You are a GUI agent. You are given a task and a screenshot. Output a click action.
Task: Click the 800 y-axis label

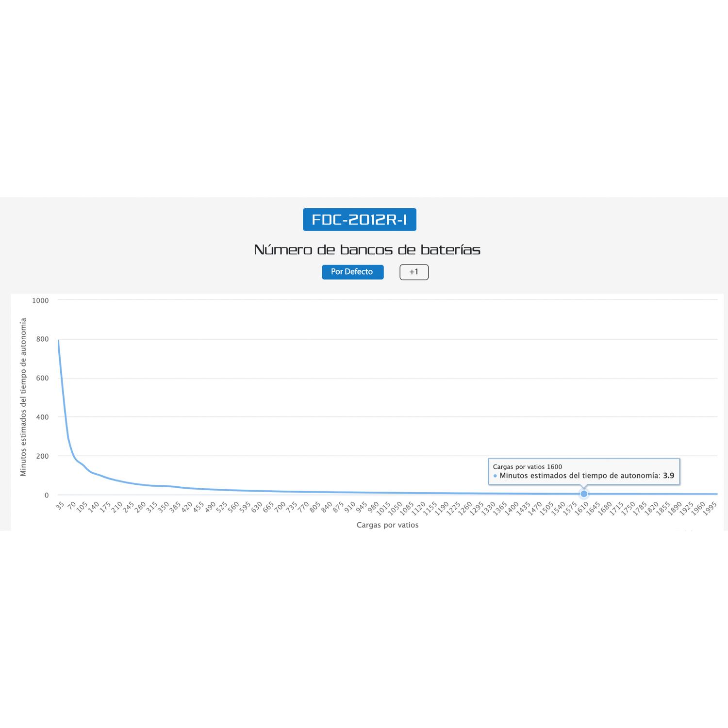click(42, 339)
